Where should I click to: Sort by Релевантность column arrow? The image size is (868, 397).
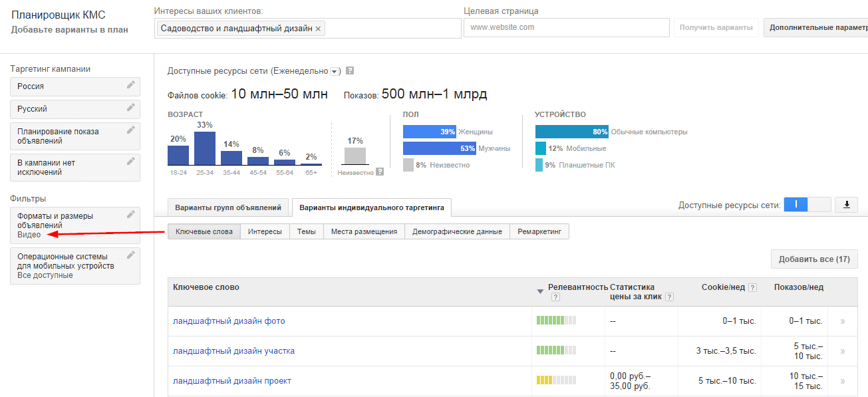tap(540, 291)
